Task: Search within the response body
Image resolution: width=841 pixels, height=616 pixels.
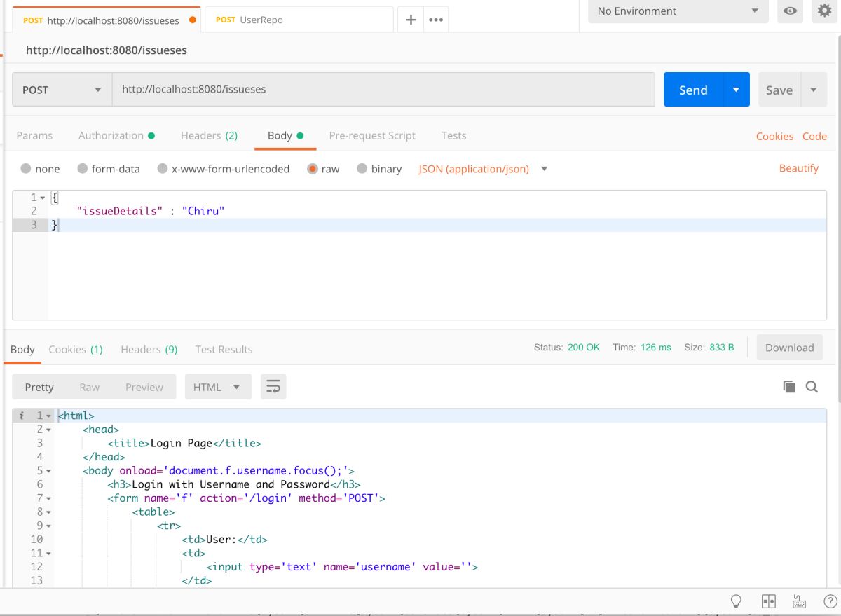Action: point(812,386)
